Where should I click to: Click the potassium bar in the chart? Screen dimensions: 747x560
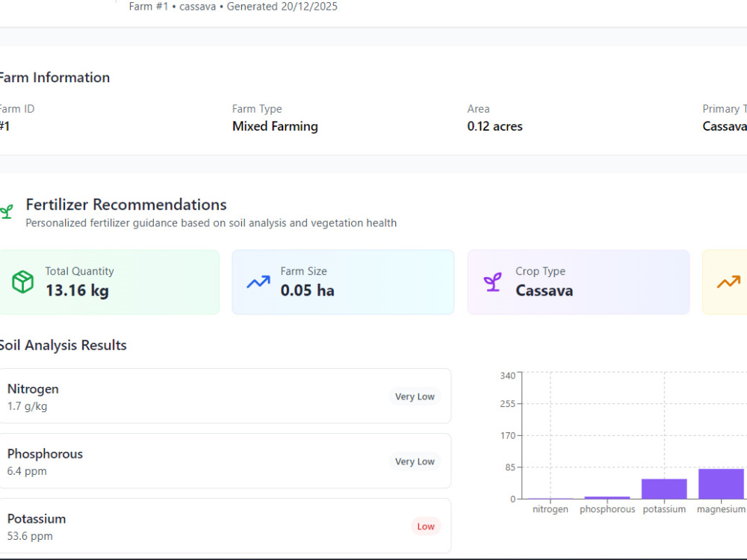coord(664,489)
